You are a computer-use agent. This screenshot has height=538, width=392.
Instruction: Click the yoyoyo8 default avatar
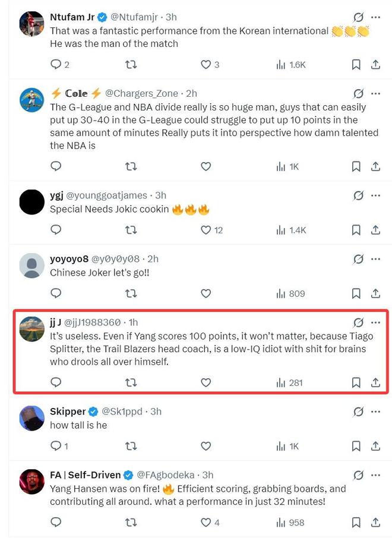pyautogui.click(x=32, y=265)
